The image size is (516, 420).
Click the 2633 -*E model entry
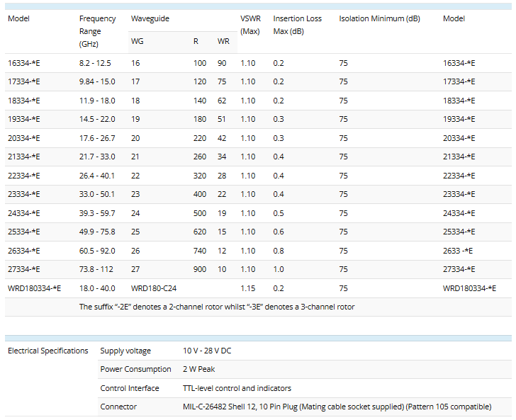tap(458, 250)
